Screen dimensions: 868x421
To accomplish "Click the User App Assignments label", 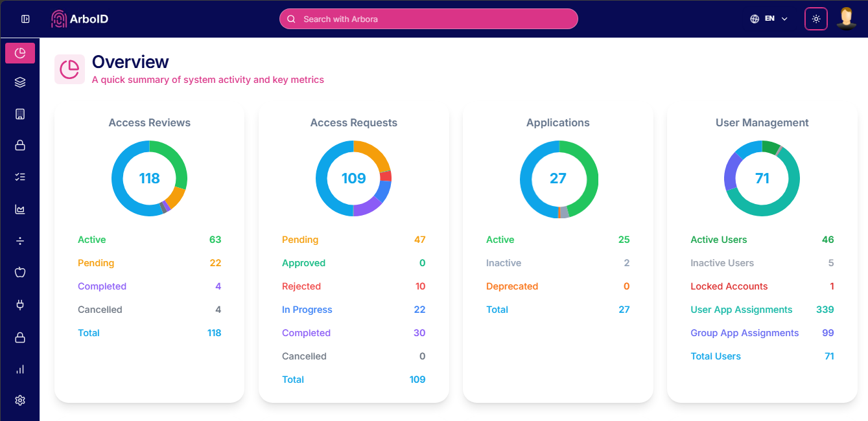I will (742, 310).
